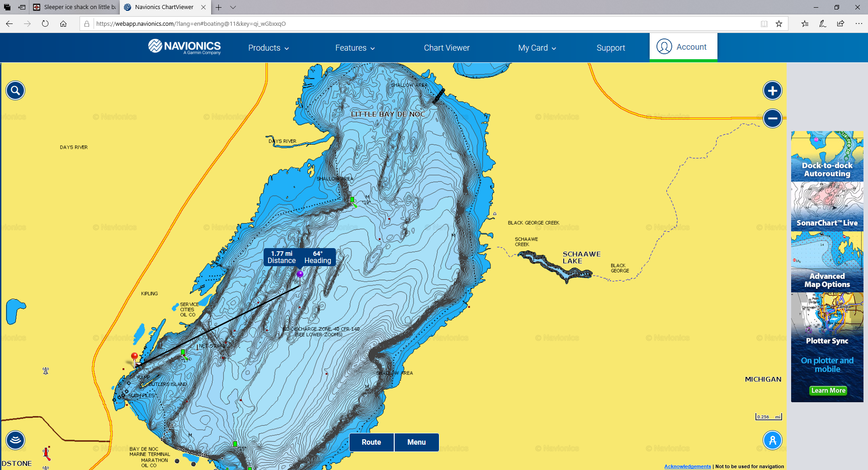The image size is (868, 470).
Task: Click the Black George Creek label
Action: [x=533, y=223]
